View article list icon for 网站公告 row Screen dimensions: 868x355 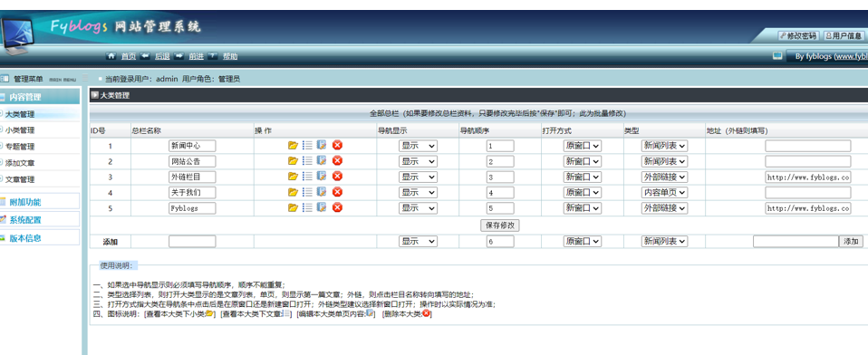[308, 161]
